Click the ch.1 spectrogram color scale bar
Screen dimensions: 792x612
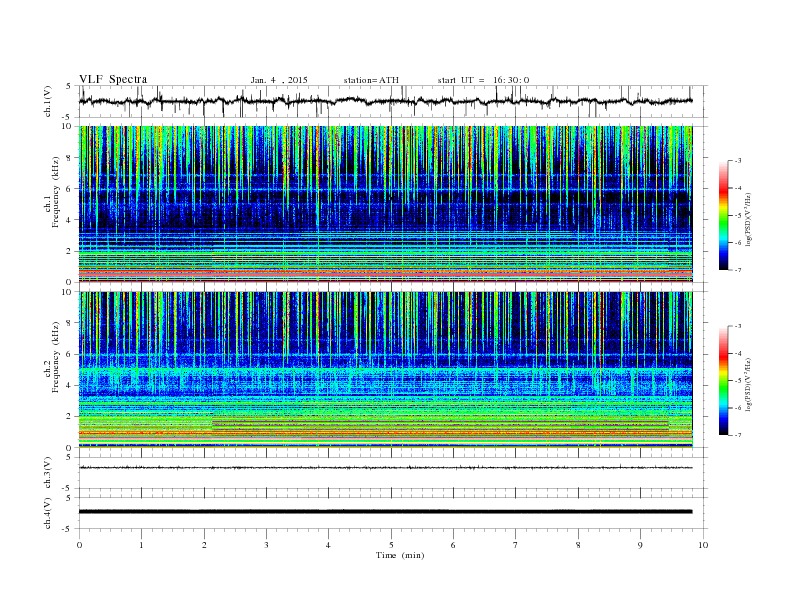(x=724, y=216)
